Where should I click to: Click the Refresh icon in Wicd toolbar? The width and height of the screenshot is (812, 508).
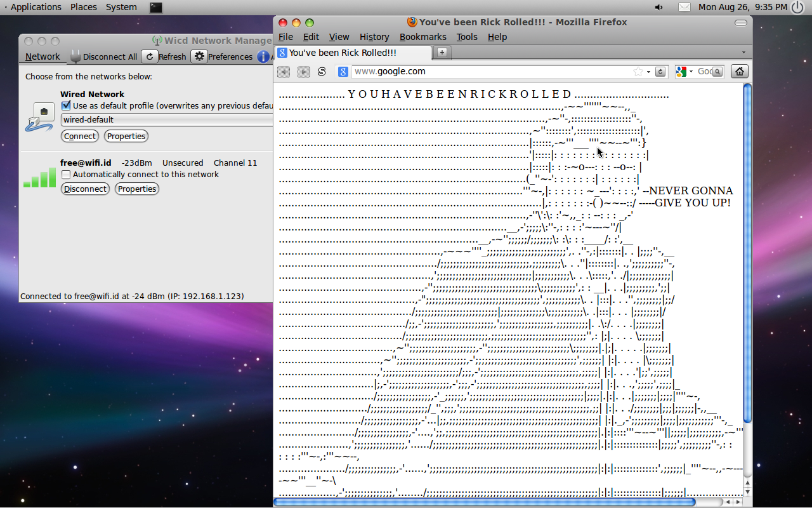coord(150,57)
